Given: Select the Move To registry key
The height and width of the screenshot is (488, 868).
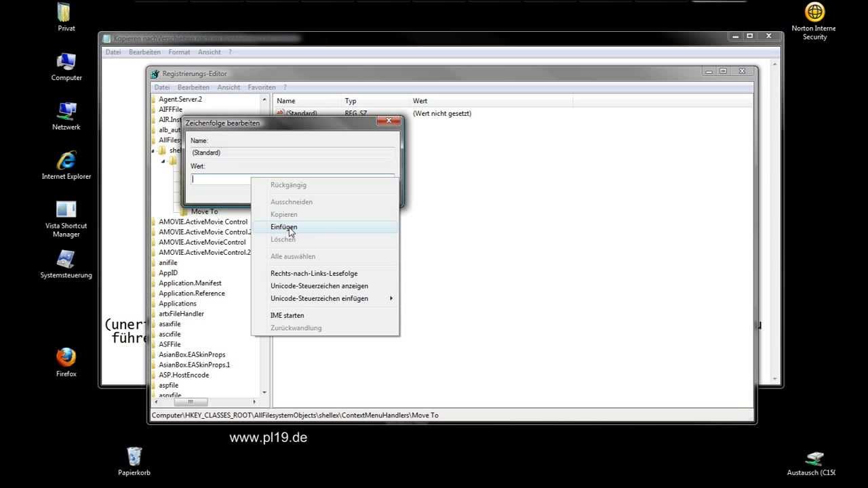Looking at the screenshot, I should point(204,211).
